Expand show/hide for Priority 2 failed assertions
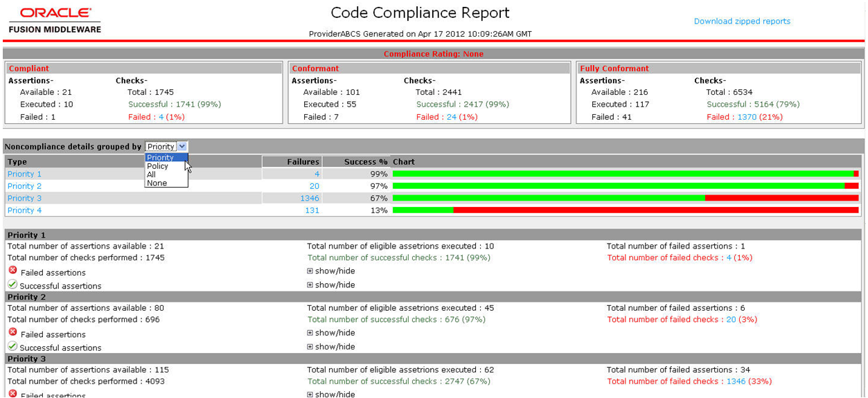This screenshot has width=868, height=398. point(331,333)
